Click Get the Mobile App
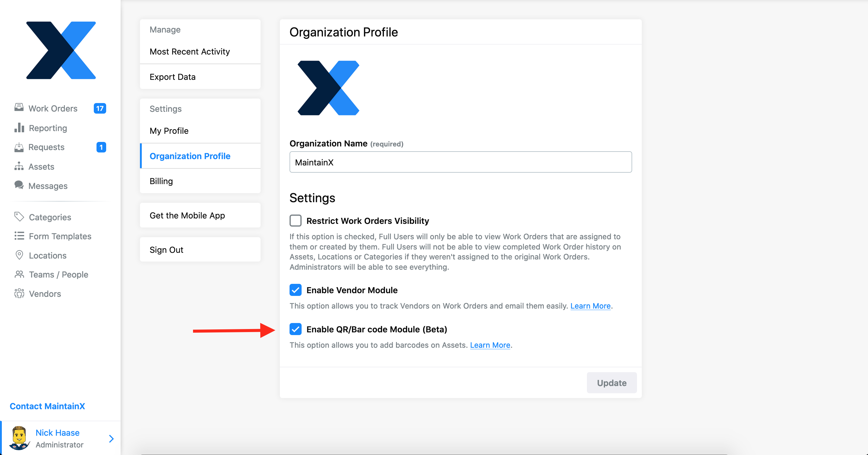 pos(200,215)
